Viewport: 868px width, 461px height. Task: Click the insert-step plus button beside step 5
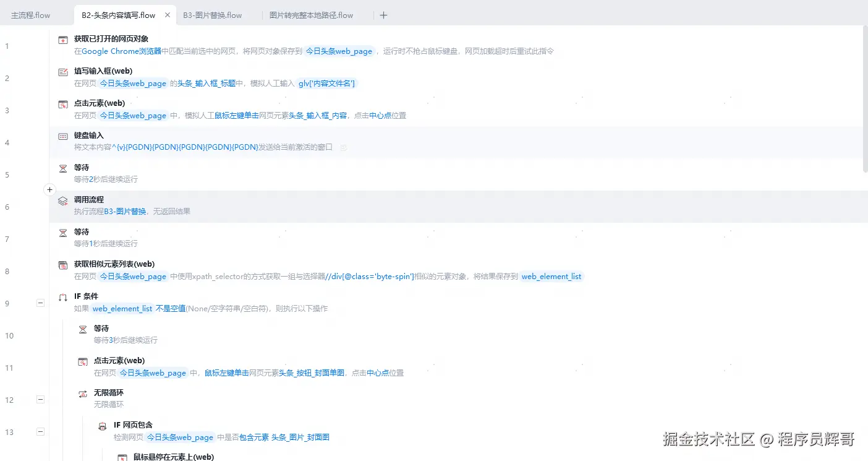click(49, 190)
